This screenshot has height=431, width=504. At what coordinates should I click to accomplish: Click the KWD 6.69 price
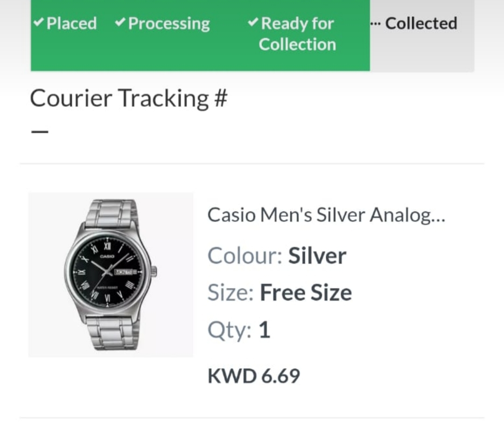253,376
